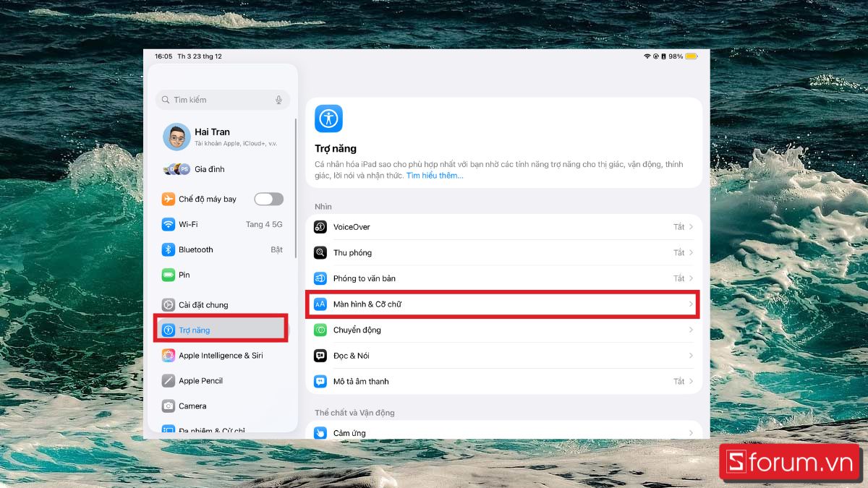Click the sidebar vertical scrollbar
The image size is (868, 488).
click(295, 188)
